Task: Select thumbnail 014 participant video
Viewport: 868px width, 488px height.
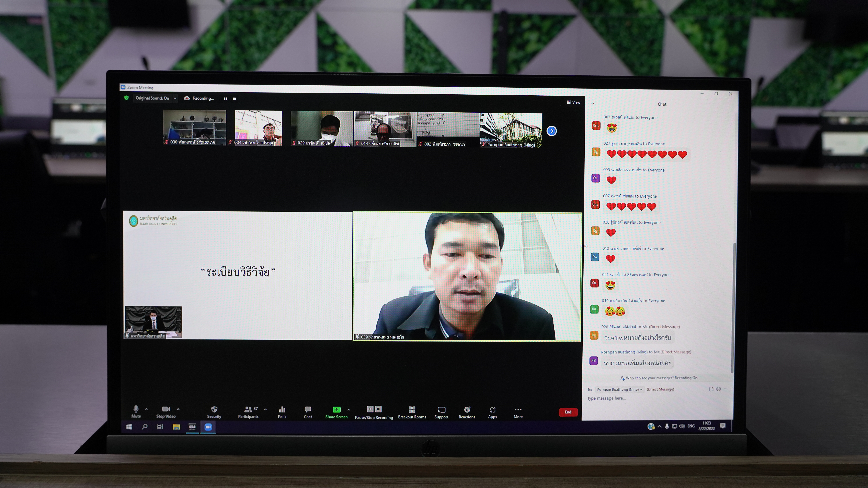Action: click(385, 129)
